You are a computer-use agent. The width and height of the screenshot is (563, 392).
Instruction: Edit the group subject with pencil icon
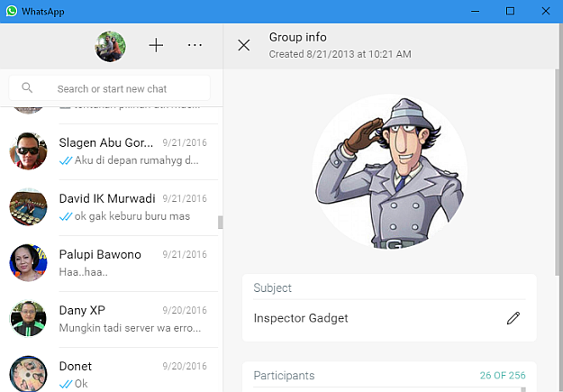(x=513, y=318)
